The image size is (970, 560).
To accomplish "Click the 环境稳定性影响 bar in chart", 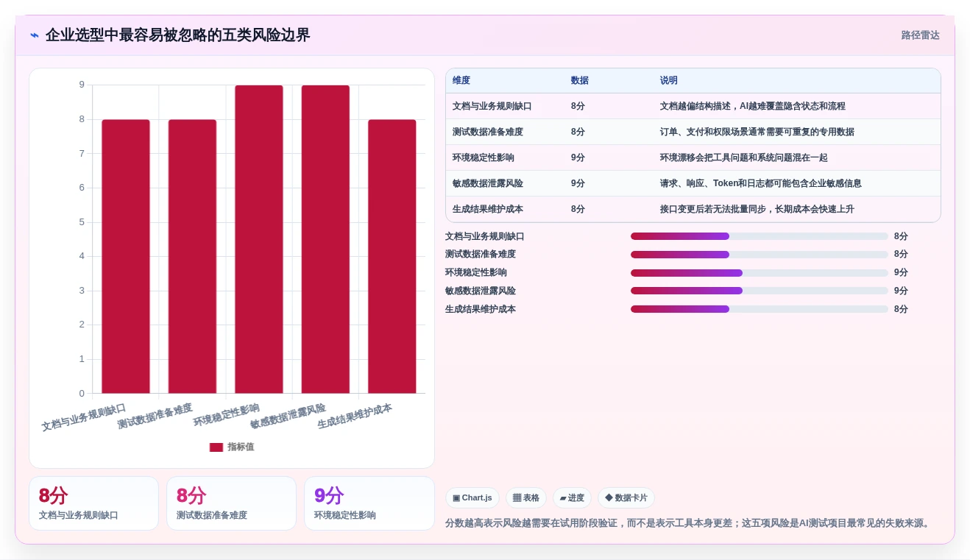I will 259,239.
